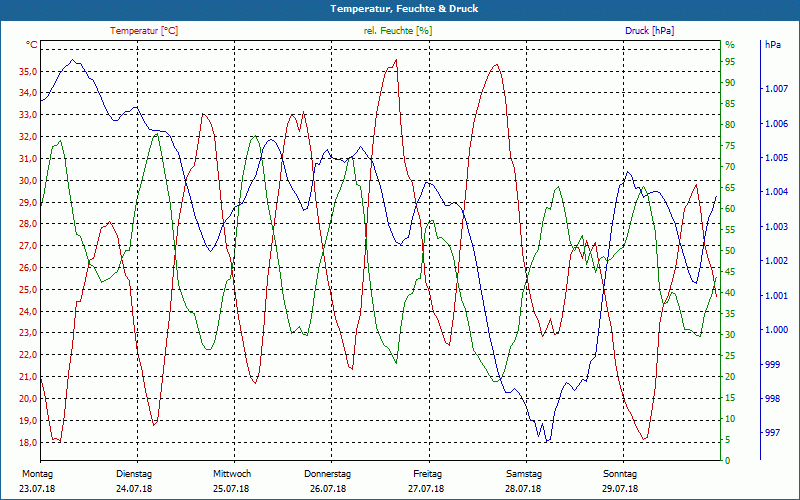
Task: Click temperature axis value '32,0'
Action: click(x=28, y=137)
